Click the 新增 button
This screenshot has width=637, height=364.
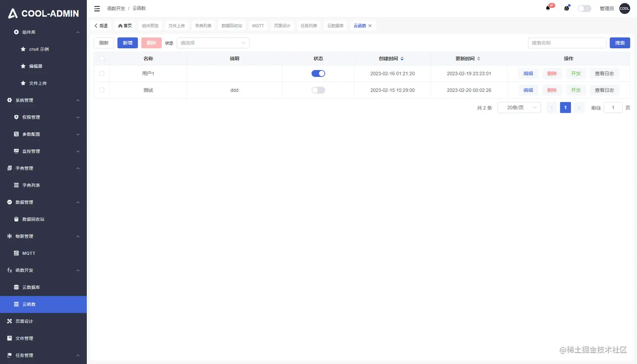[128, 43]
